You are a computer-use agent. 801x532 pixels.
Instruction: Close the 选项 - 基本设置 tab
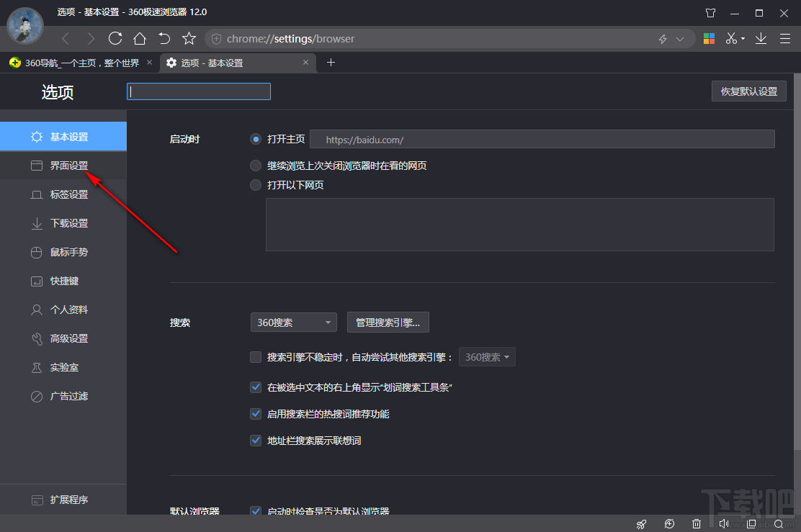[x=305, y=63]
